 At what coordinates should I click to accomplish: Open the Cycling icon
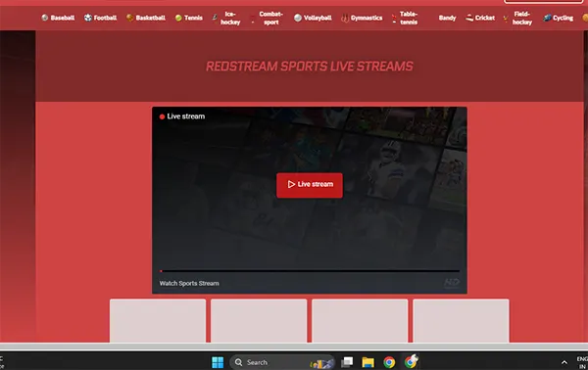[x=547, y=18]
